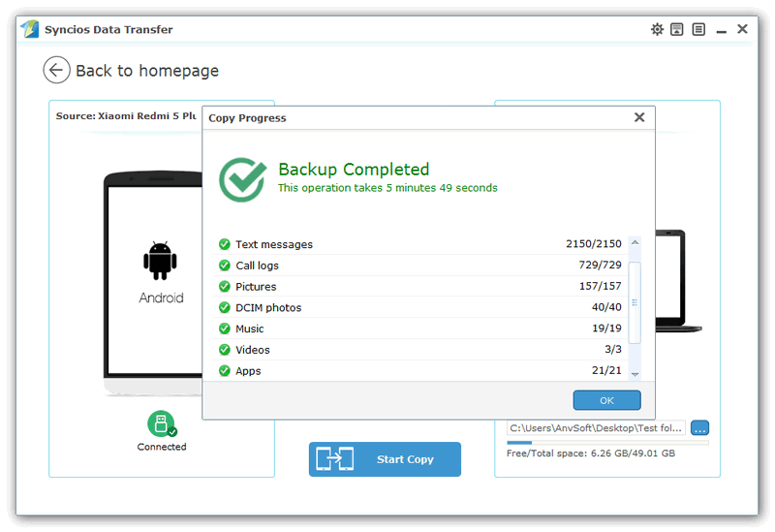Click the 21/21 apps count value
The height and width of the screenshot is (532, 775).
[x=606, y=370]
